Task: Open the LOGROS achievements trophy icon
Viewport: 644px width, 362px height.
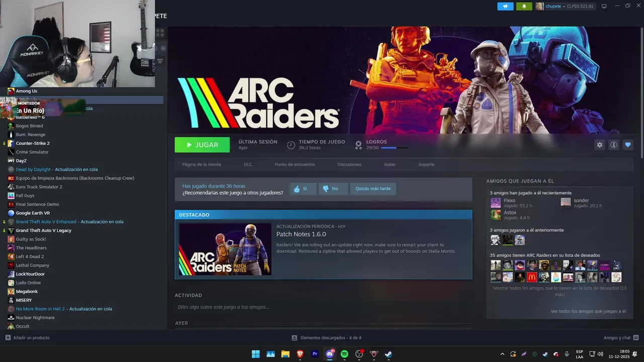Action: coord(358,145)
